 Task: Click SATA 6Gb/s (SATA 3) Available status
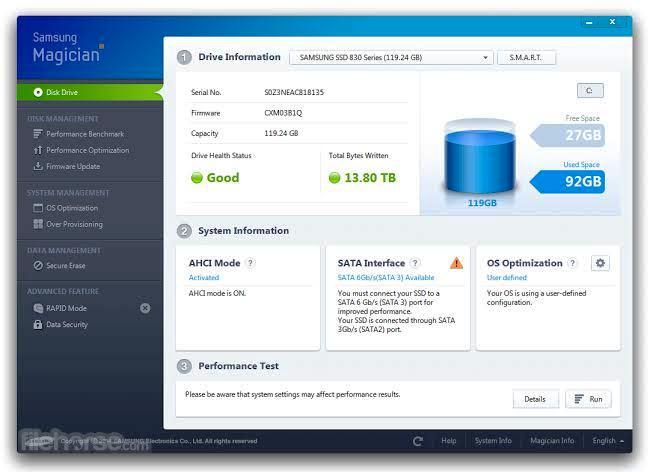click(386, 278)
